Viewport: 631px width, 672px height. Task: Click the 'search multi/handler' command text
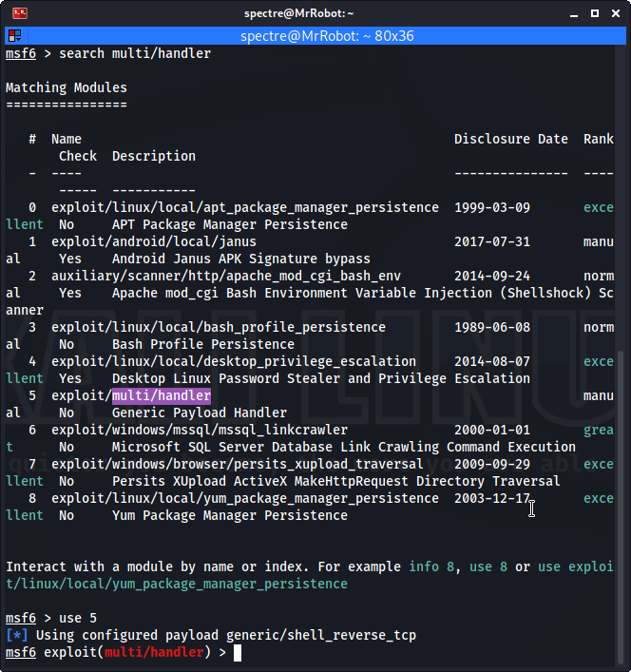[x=135, y=53]
